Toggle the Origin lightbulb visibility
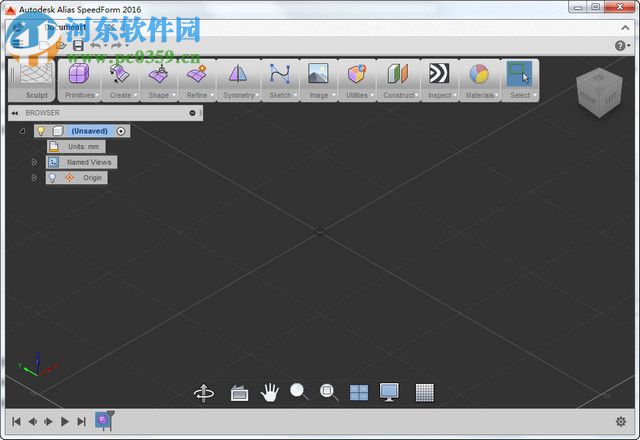The image size is (640, 440). 52,178
